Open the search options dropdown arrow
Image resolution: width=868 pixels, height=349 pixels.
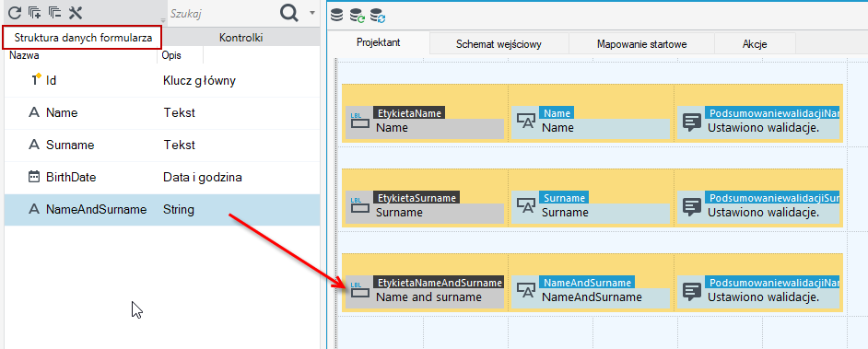click(311, 12)
